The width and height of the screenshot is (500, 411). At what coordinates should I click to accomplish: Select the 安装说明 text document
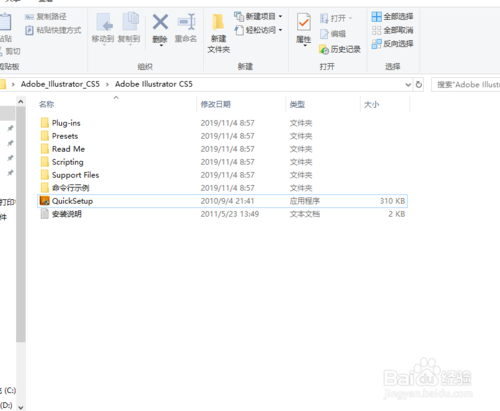222,214
